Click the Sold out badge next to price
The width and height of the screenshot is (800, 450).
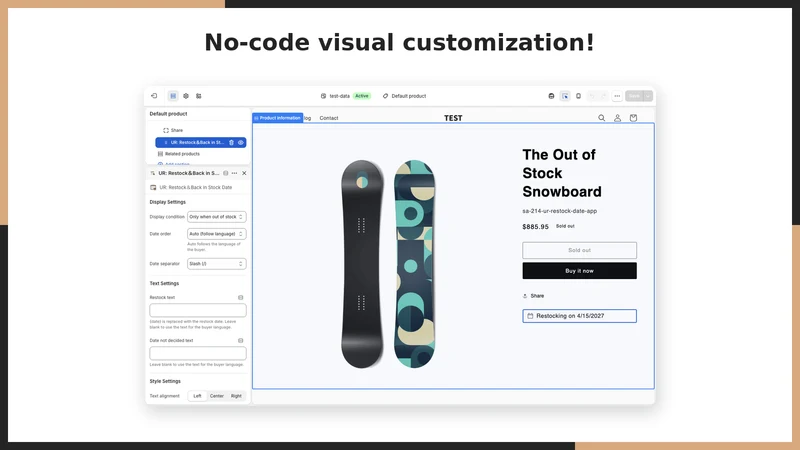click(x=565, y=226)
